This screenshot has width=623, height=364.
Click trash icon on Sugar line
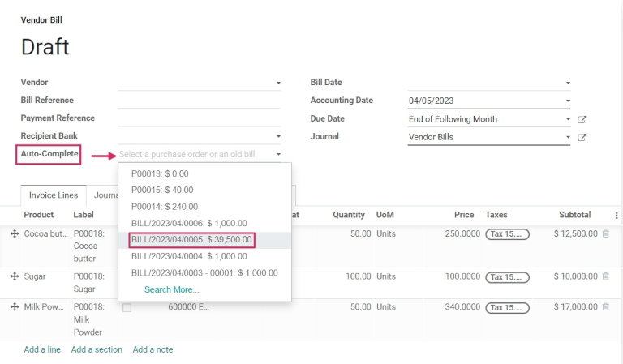(605, 276)
